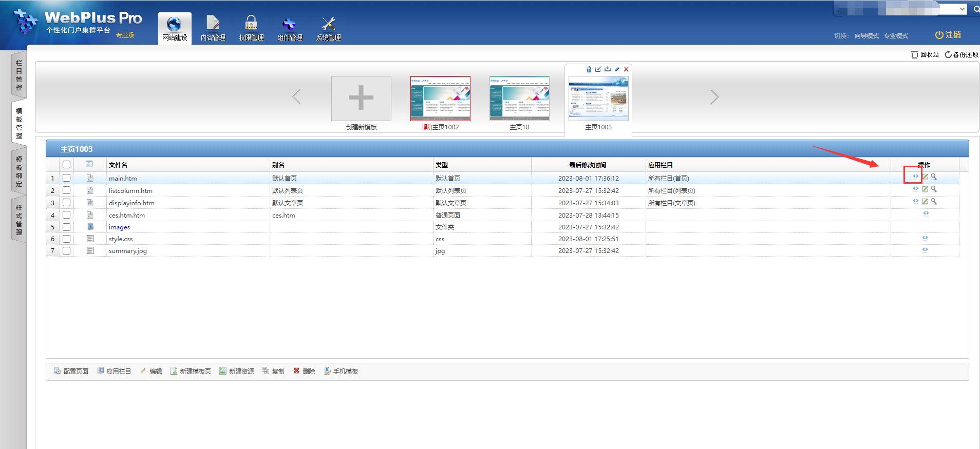
Task: Click the magnifier preview icon for displayinfo.htm
Action: (x=934, y=202)
